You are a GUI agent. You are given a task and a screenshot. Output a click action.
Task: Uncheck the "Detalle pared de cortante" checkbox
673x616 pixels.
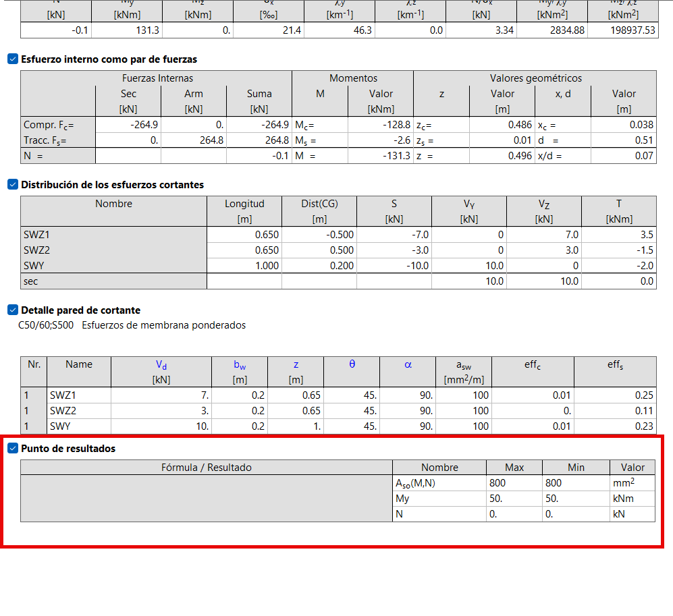click(12, 310)
